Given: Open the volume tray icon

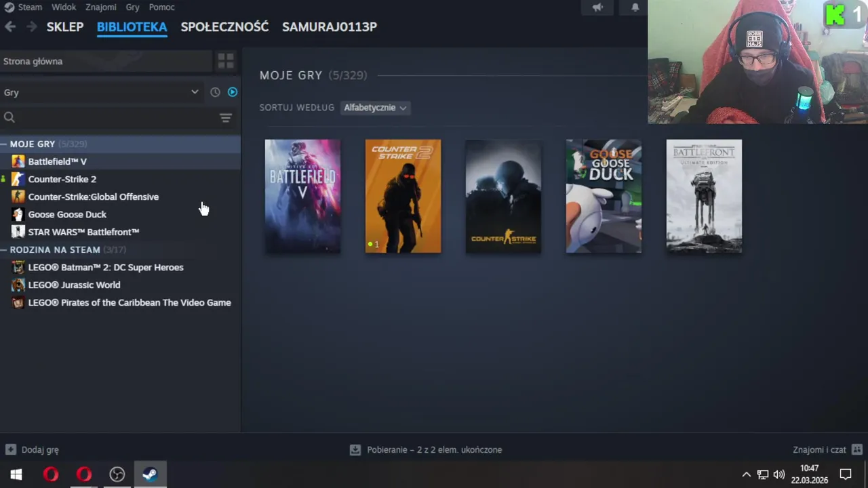Looking at the screenshot, I should [779, 474].
